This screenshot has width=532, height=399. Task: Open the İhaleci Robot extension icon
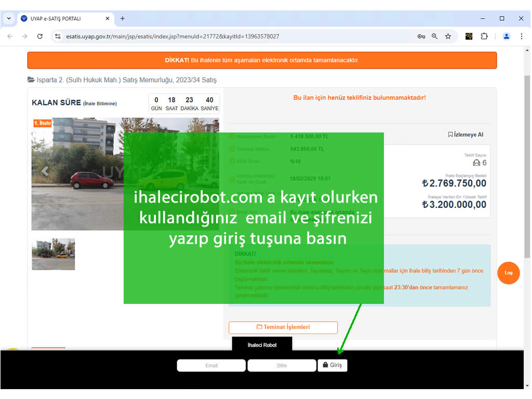point(469,36)
